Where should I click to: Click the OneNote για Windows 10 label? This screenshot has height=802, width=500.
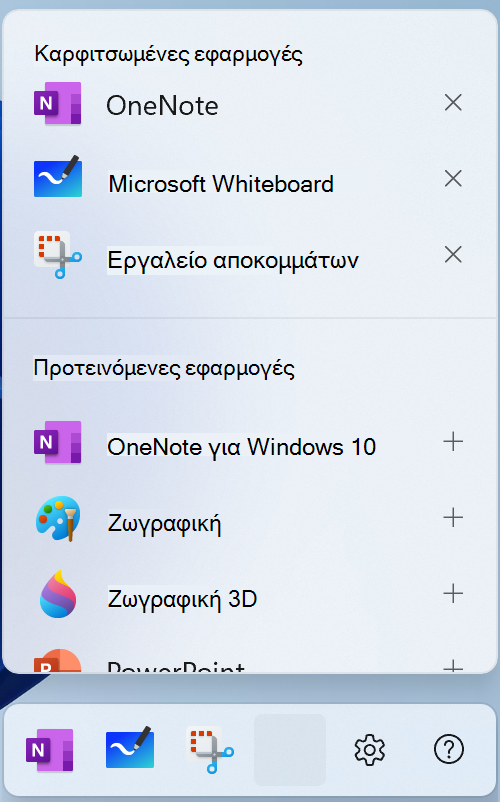241,447
